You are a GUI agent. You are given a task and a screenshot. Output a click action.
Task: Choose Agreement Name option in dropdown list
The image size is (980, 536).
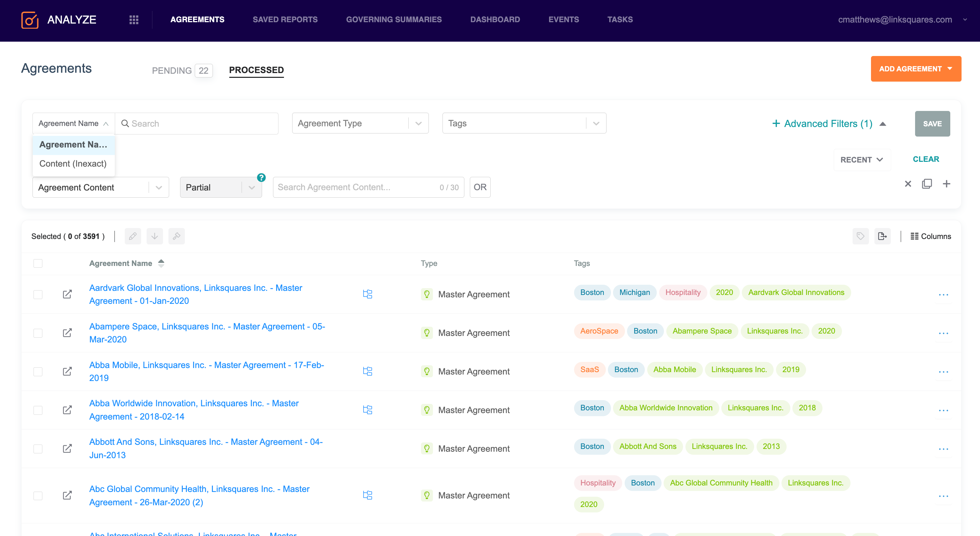(x=73, y=145)
